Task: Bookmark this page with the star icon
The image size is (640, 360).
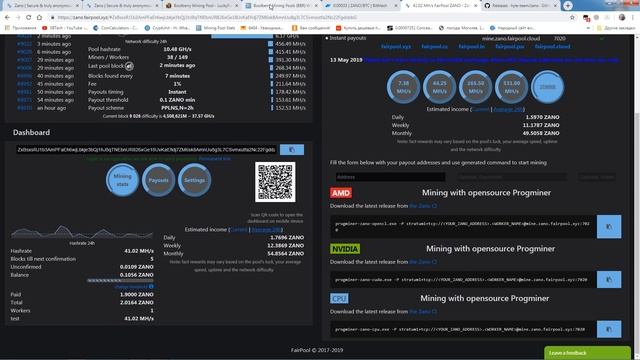Action: (x=572, y=18)
